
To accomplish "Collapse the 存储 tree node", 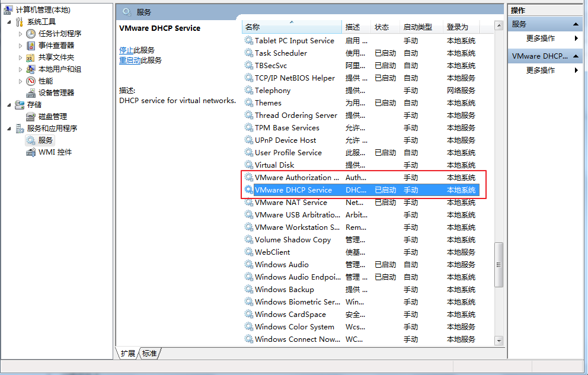I will pyautogui.click(x=9, y=105).
